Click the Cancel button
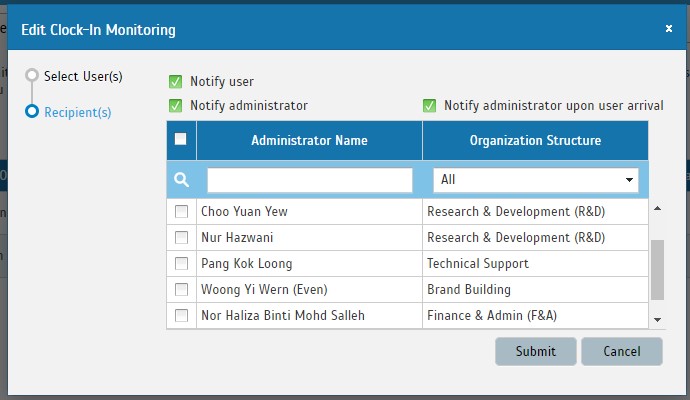690x400 pixels. [x=622, y=351]
